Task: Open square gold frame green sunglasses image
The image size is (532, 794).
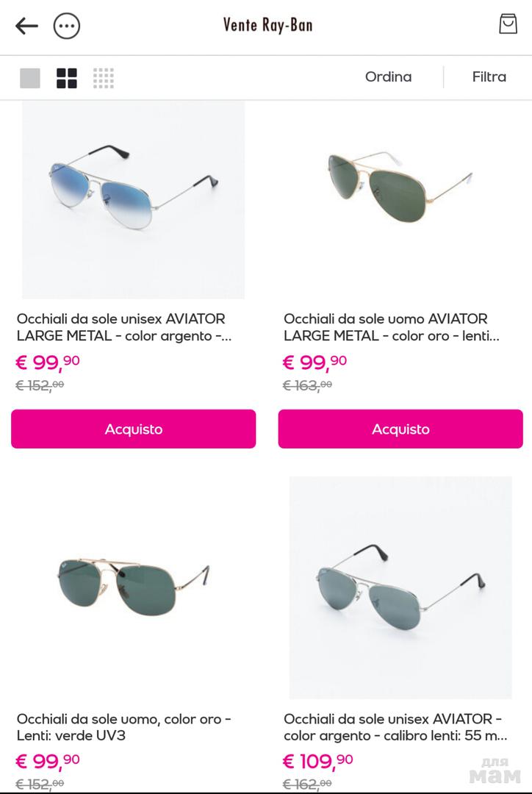Action: click(134, 587)
